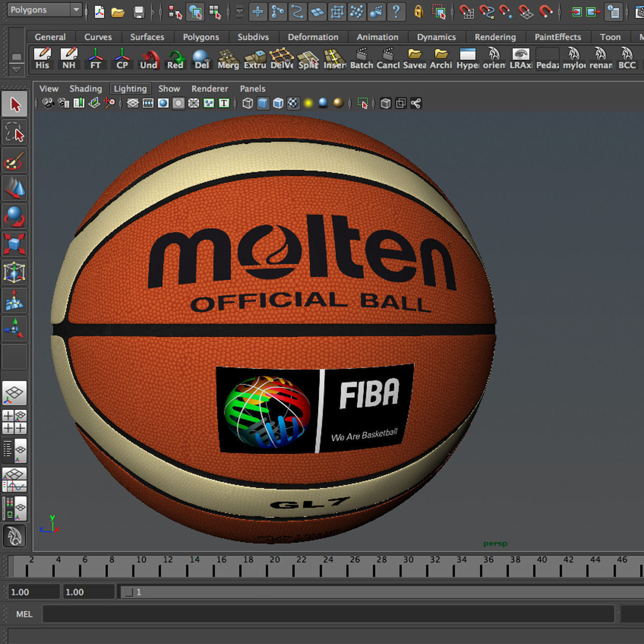Click the yellow Use All Lights icon
The image size is (644, 644).
tap(308, 103)
